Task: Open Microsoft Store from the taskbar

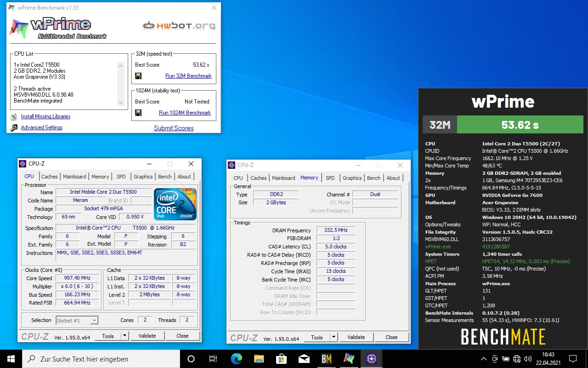Action: click(281, 359)
